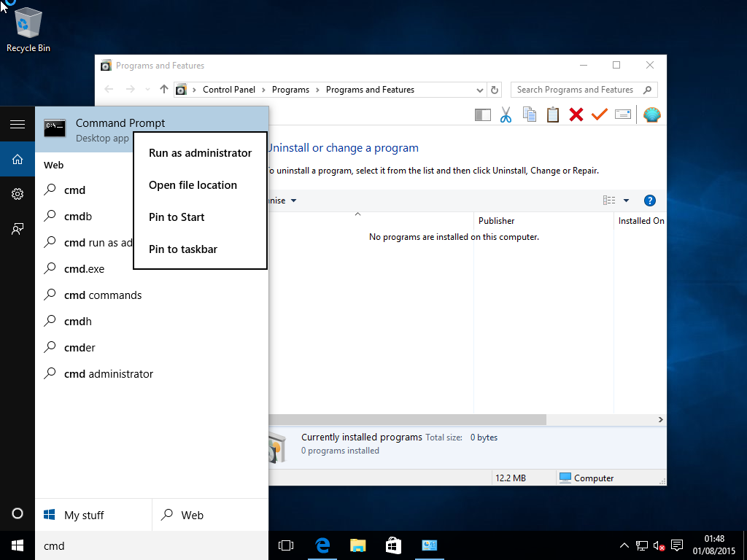747x560 pixels.
Task: Click the Back arrow in Programs and Features
Action: pyautogui.click(x=109, y=89)
